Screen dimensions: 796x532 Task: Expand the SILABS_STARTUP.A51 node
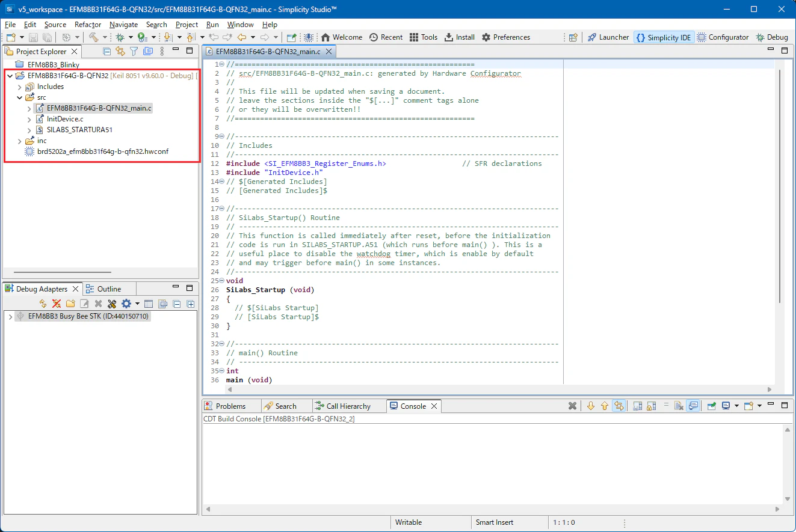pos(29,130)
